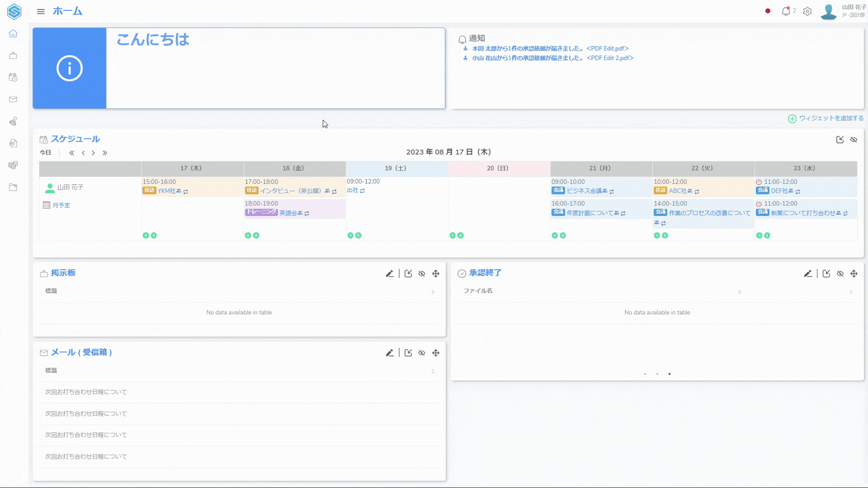
Task: Open settings gear in header
Action: pos(807,11)
